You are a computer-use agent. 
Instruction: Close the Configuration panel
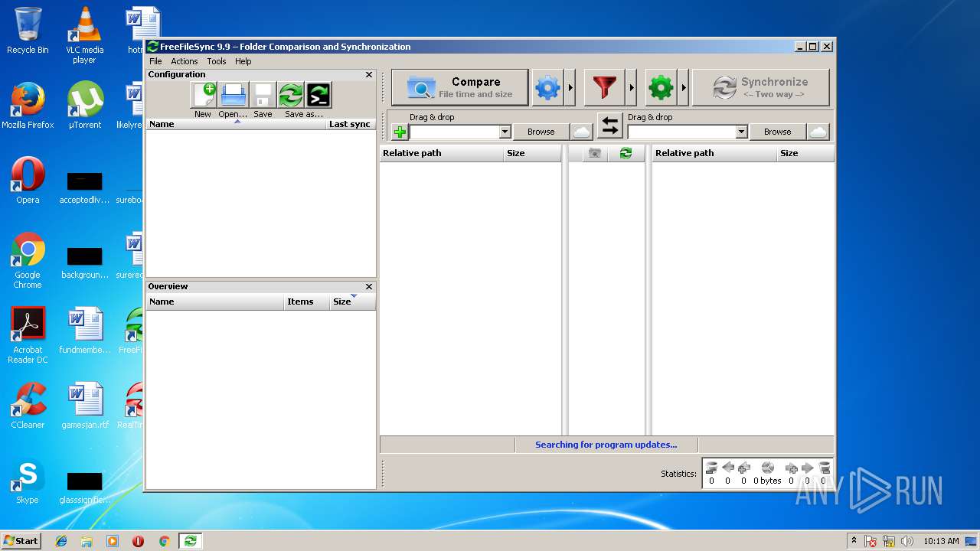coord(369,74)
